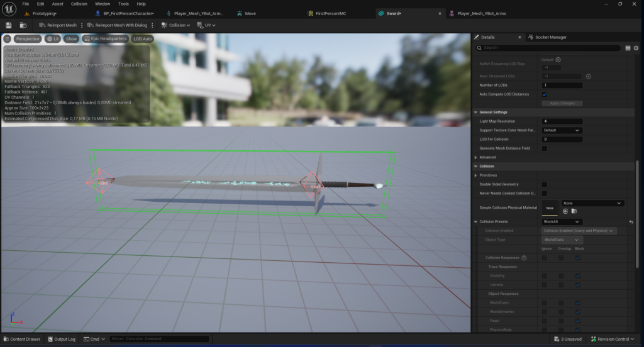Viewport: 644px width, 347px height.
Task: Click the Save asset icon in toolbar
Action: [9, 25]
